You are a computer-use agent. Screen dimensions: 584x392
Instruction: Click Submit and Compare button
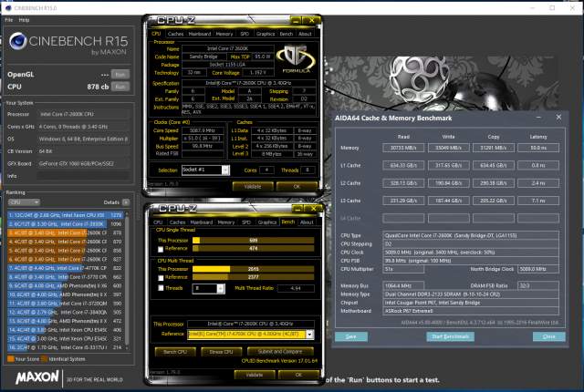(280, 352)
